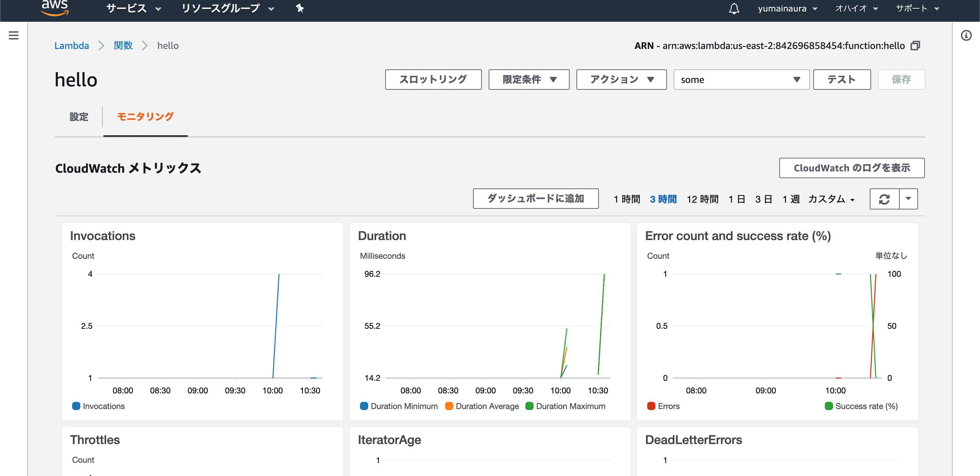Select the 3 時間 time range
Viewport: 980px width, 476px height.
pos(663,199)
